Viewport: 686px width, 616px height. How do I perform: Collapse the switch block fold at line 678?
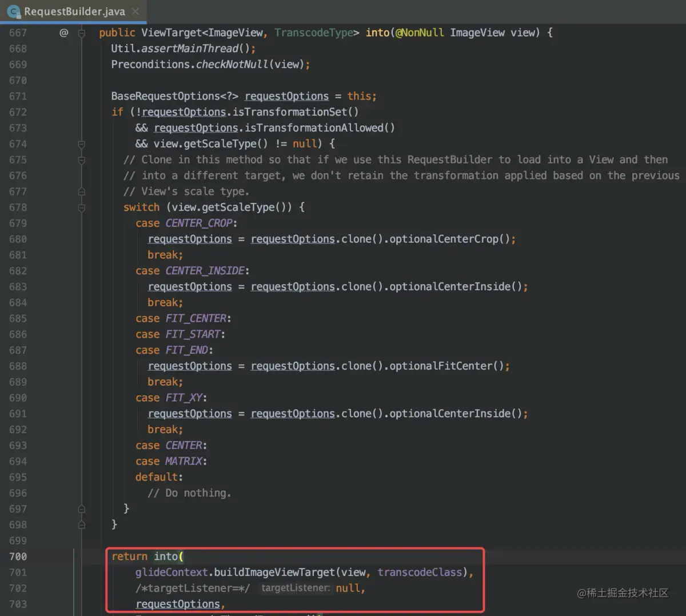82,207
